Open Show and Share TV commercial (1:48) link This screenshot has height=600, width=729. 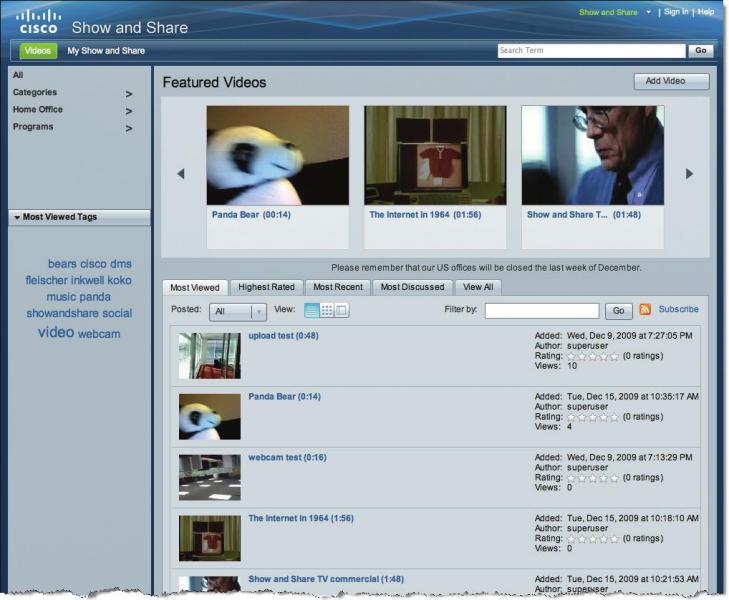pyautogui.click(x=326, y=579)
